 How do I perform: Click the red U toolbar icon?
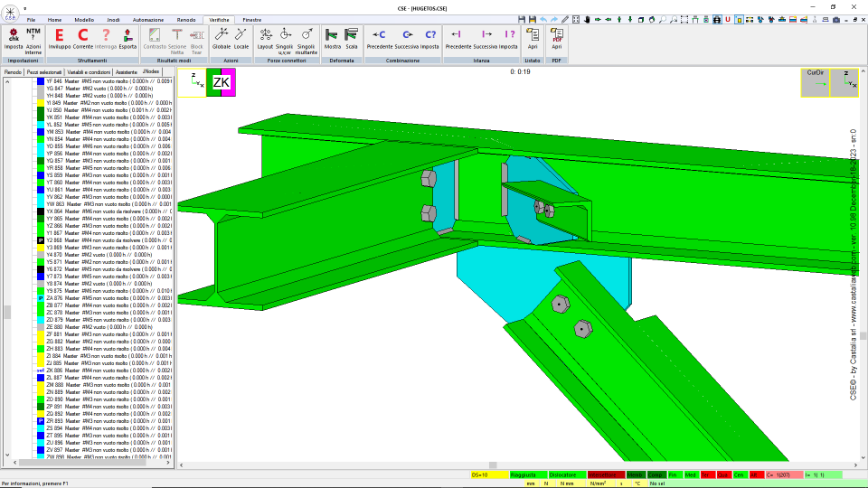coord(727,19)
